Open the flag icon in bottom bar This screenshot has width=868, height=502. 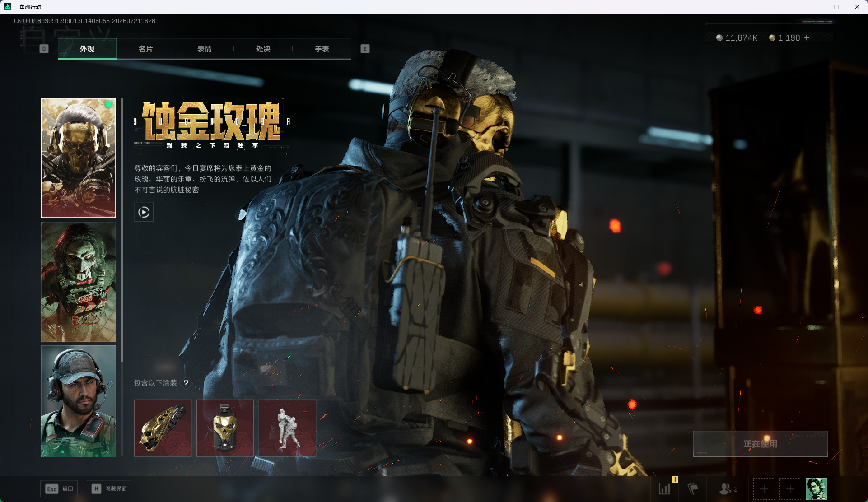(x=692, y=488)
